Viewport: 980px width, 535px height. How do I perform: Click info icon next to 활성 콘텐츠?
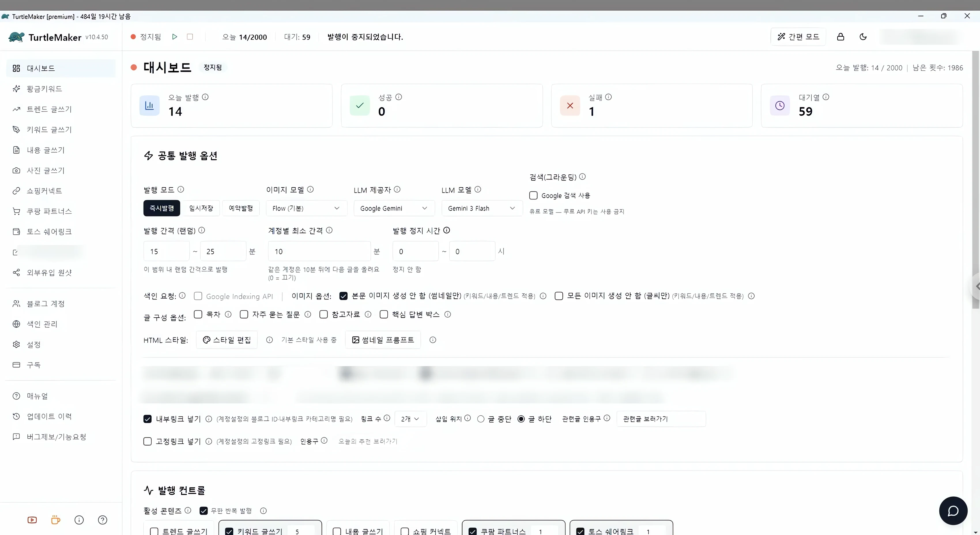click(x=188, y=510)
